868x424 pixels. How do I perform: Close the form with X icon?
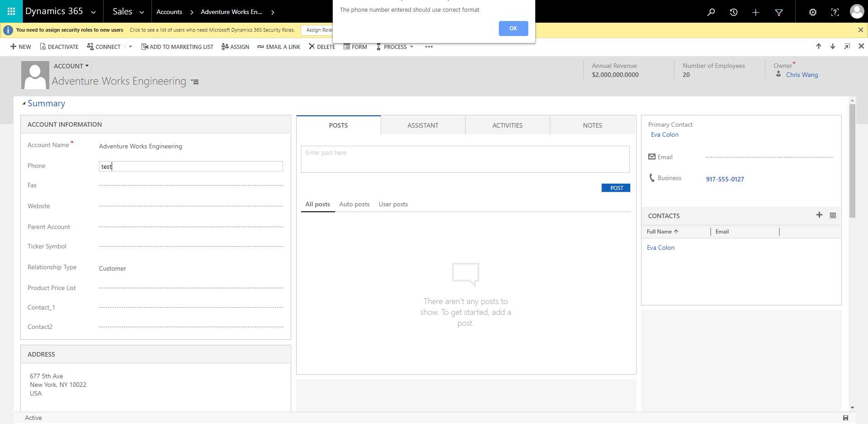(x=861, y=46)
